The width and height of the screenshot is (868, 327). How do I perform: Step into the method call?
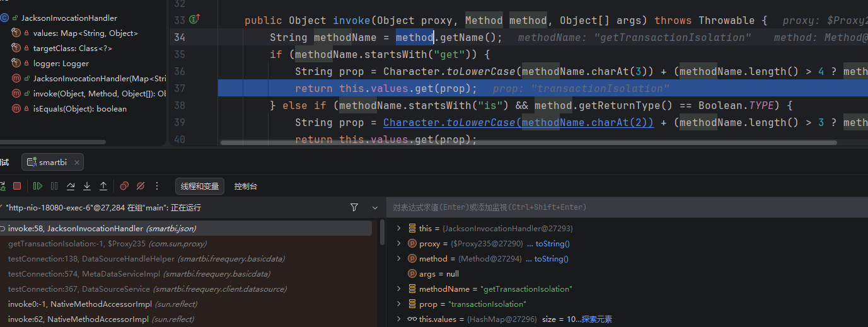coord(87,186)
